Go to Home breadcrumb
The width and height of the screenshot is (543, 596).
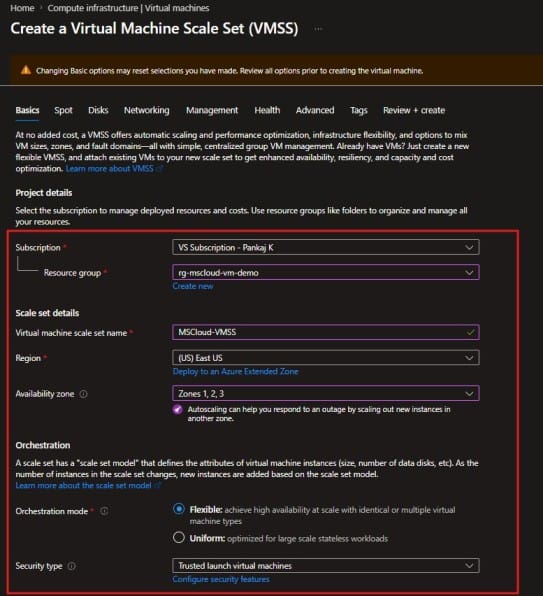pos(22,8)
